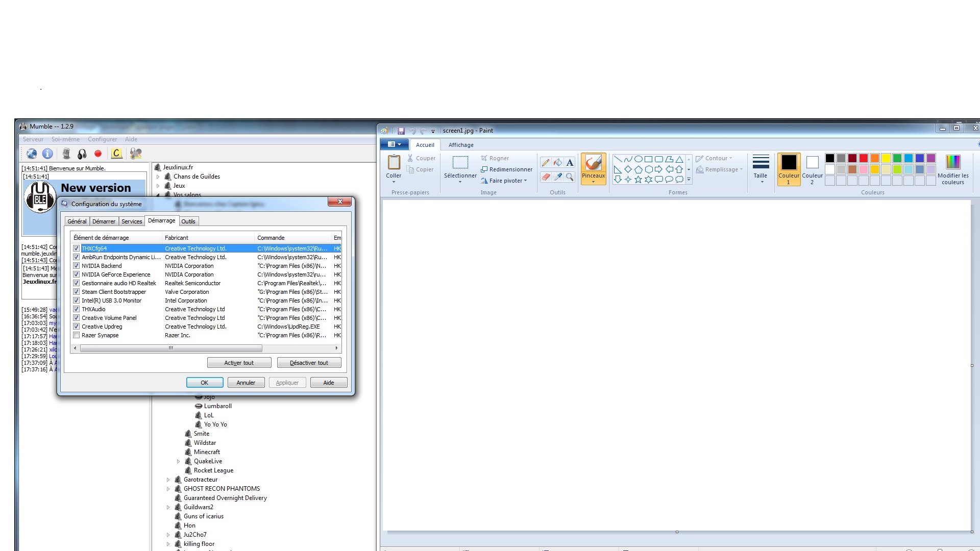Open the Affichage ribbon tab in Paint
This screenshot has width=980, height=551.
pos(461,145)
